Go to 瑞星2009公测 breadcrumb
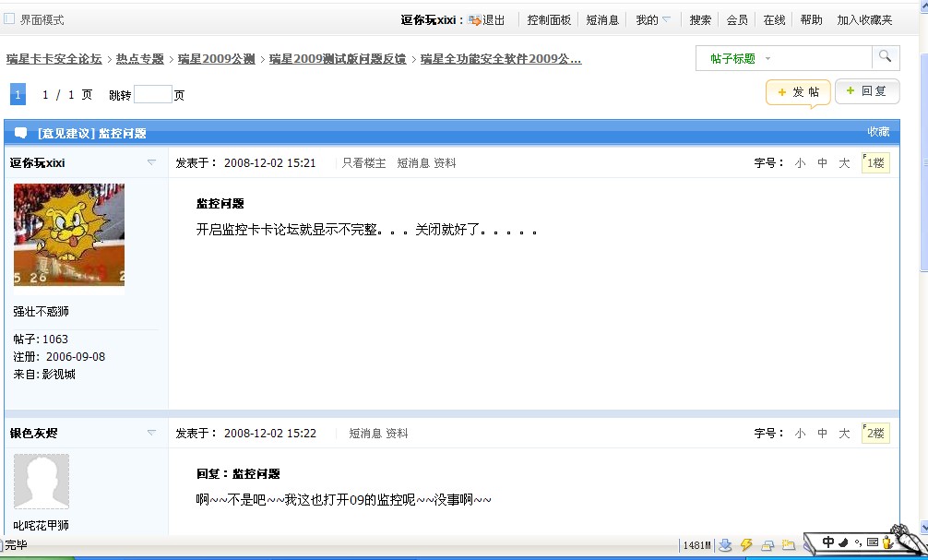The height and width of the screenshot is (560, 928). coord(216,59)
